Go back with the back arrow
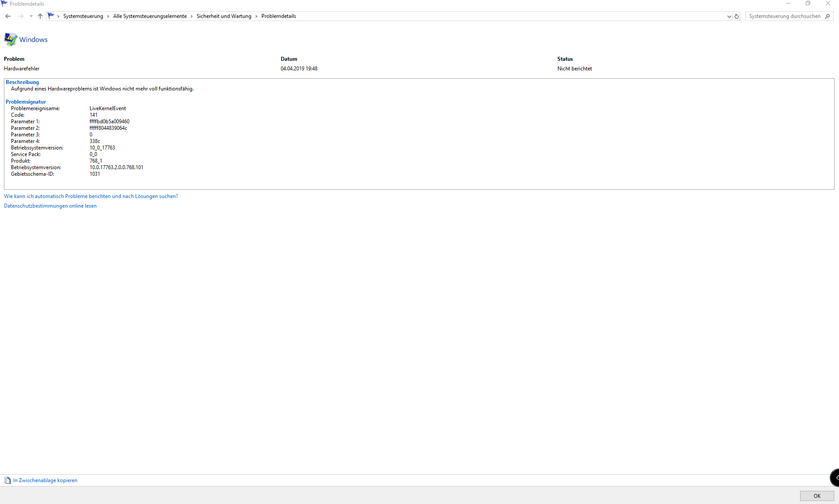The height and width of the screenshot is (504, 839). (8, 16)
